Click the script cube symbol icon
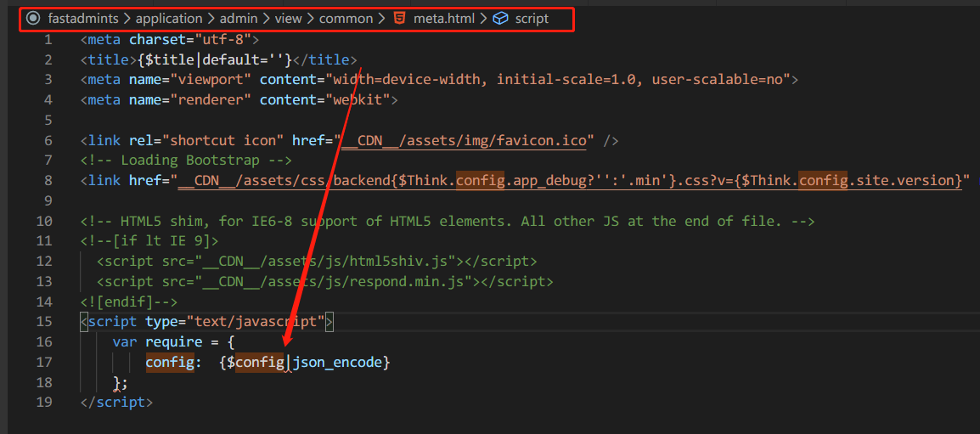This screenshot has width=980, height=434. [500, 19]
